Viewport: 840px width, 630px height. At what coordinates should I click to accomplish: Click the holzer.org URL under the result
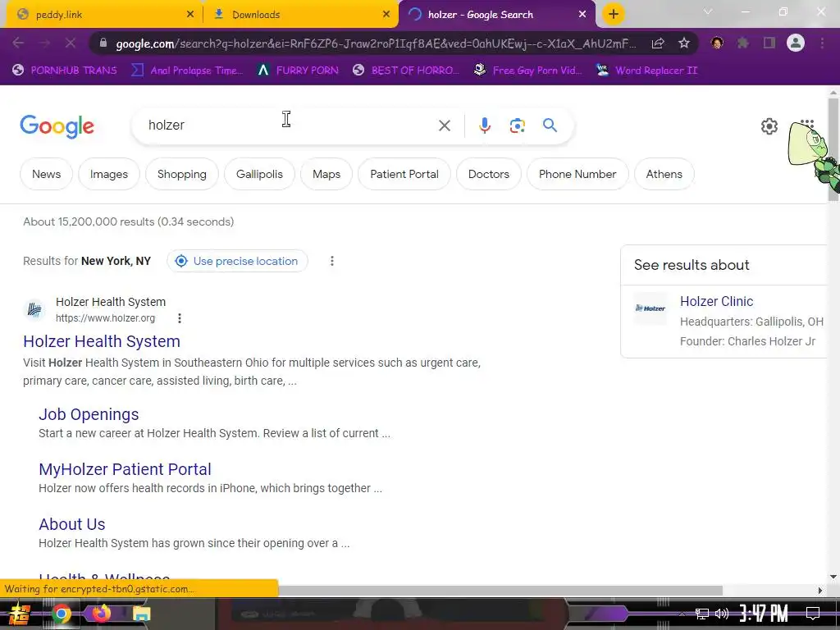(x=105, y=318)
